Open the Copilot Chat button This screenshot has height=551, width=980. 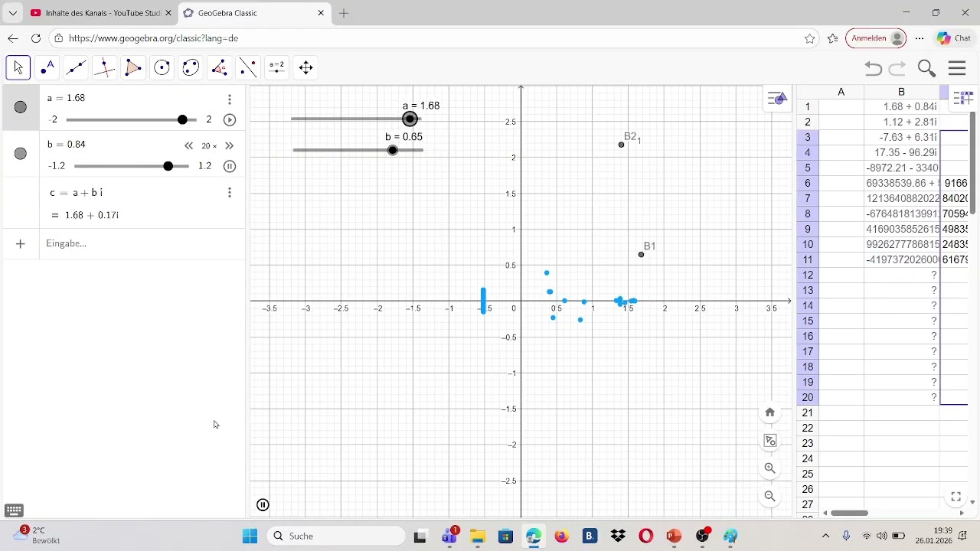pos(954,38)
